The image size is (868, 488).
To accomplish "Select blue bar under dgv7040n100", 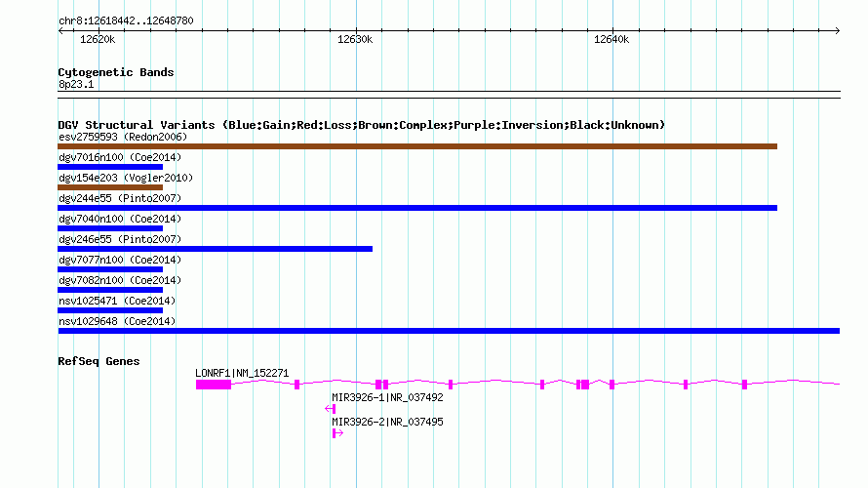I will pyautogui.click(x=110, y=228).
